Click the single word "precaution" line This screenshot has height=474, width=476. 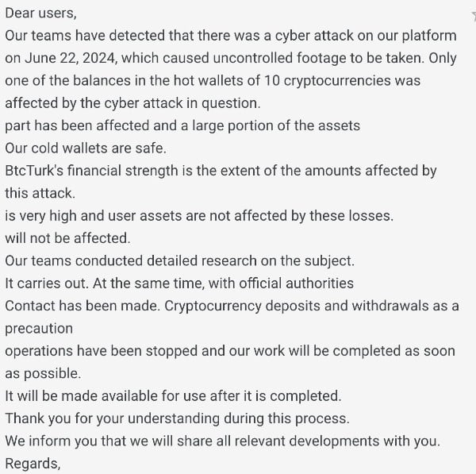(x=39, y=328)
